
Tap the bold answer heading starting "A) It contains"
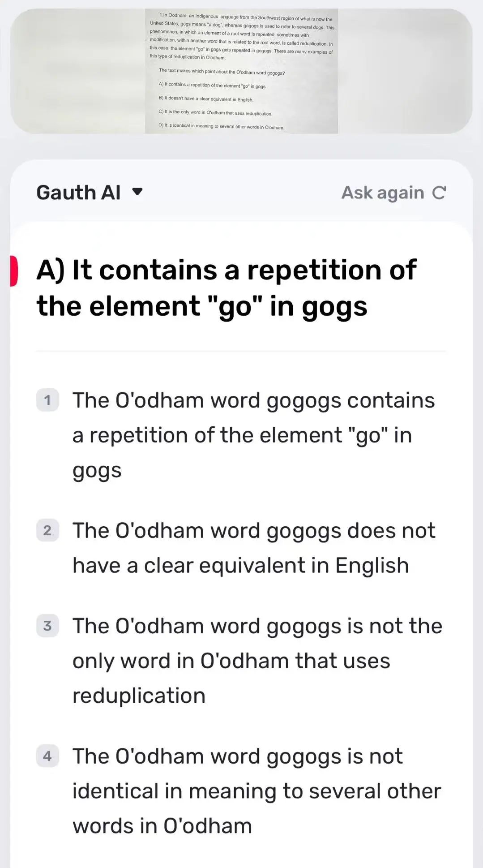click(x=226, y=288)
